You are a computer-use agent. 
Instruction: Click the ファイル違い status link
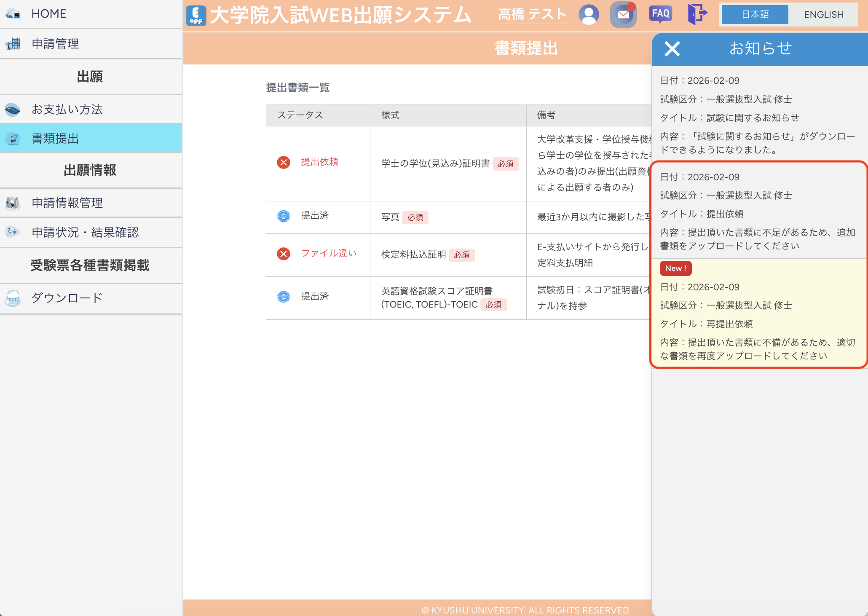329,253
